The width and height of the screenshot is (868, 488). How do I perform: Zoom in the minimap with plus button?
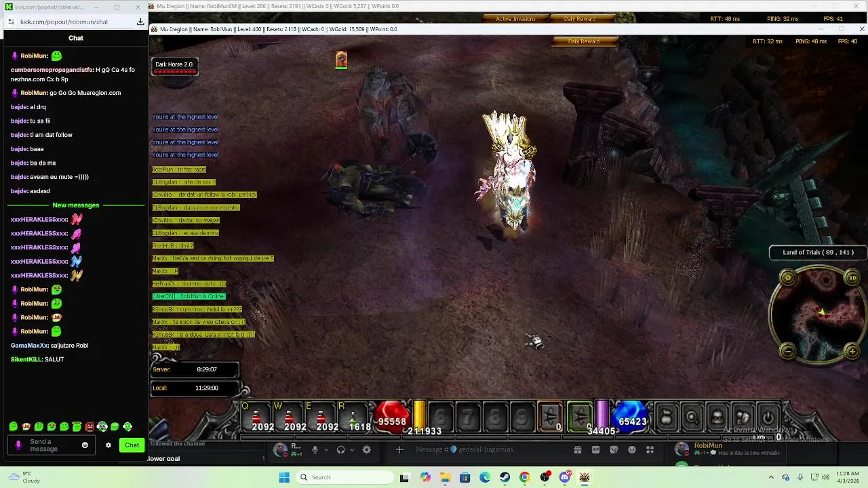[x=852, y=350]
